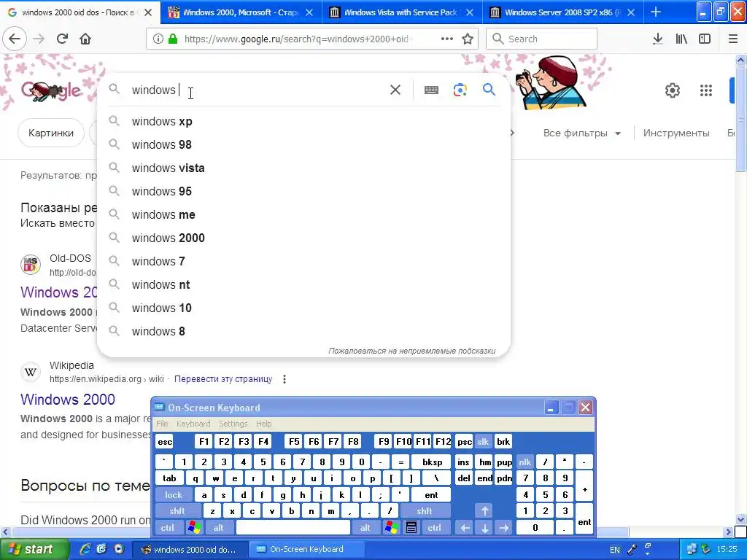Search by image with camera icon

(460, 90)
